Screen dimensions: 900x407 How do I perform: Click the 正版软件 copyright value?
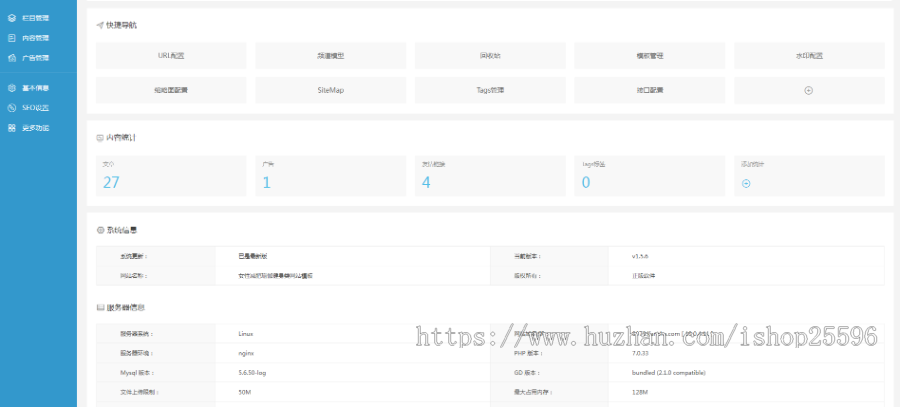[x=643, y=276]
